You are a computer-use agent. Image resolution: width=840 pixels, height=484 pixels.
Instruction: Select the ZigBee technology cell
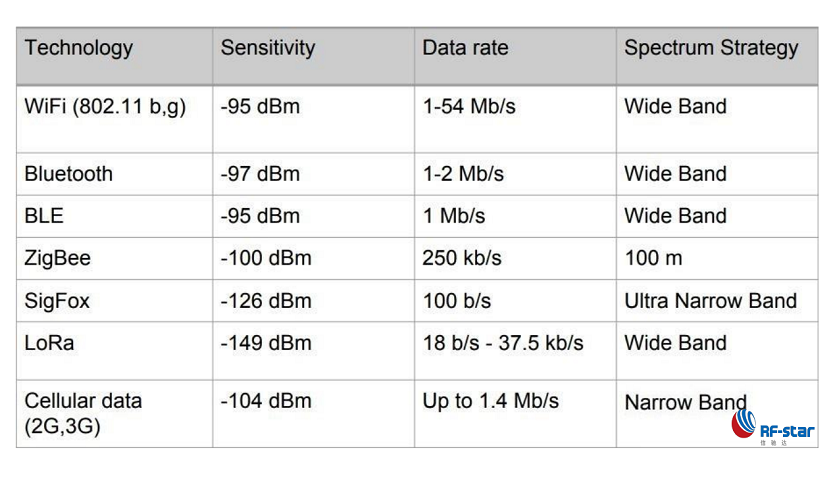(57, 258)
